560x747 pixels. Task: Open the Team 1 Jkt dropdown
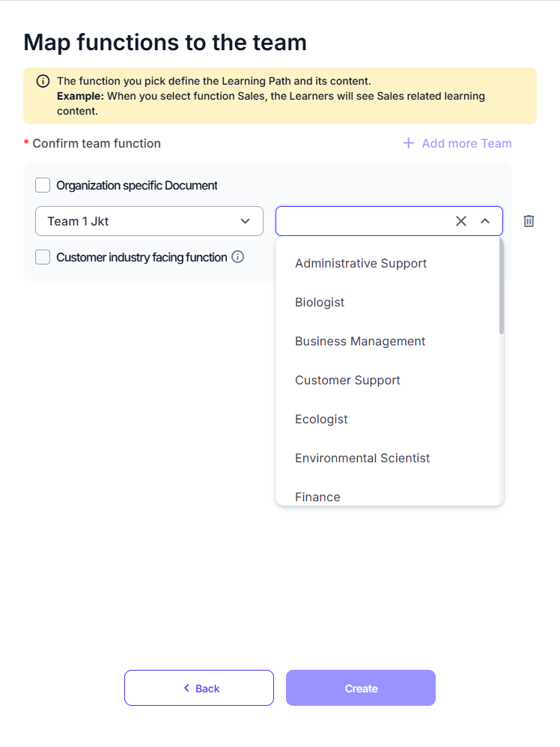(149, 221)
